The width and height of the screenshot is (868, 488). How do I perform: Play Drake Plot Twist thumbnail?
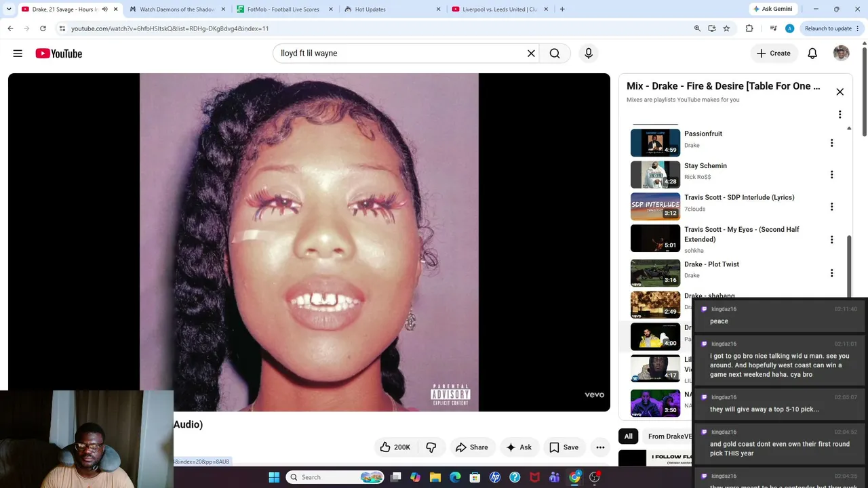pyautogui.click(x=655, y=273)
